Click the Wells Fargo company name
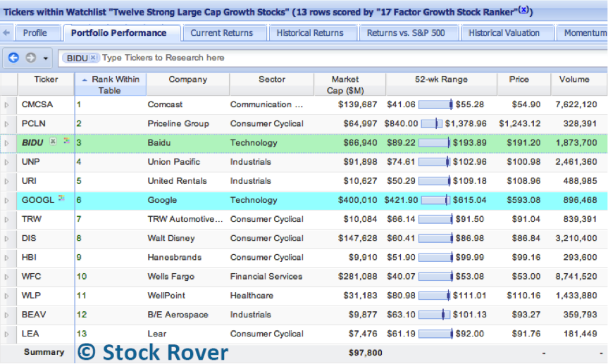The height and width of the screenshot is (364, 608). pyautogui.click(x=170, y=277)
